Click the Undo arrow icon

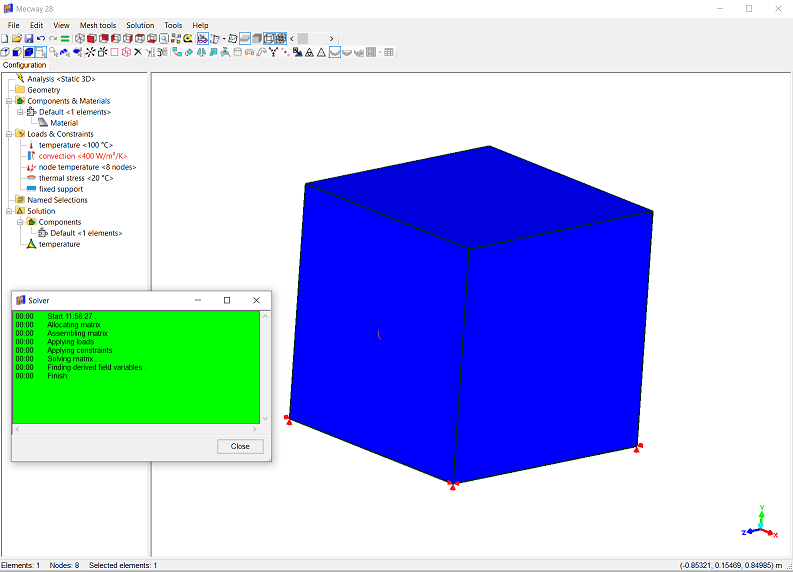[x=41, y=38]
